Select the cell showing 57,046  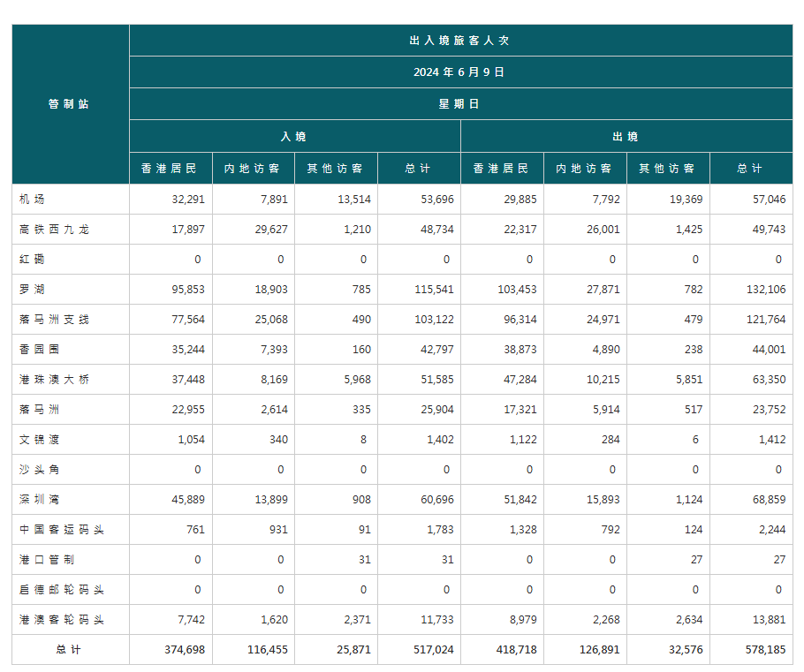(751, 199)
